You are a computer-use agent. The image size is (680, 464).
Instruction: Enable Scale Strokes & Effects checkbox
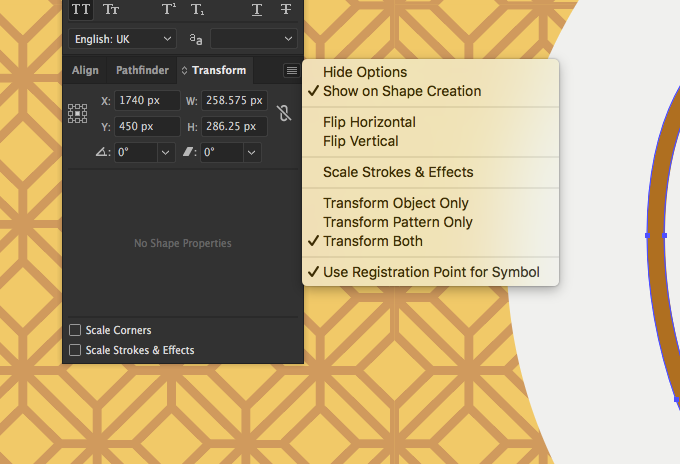tap(75, 350)
